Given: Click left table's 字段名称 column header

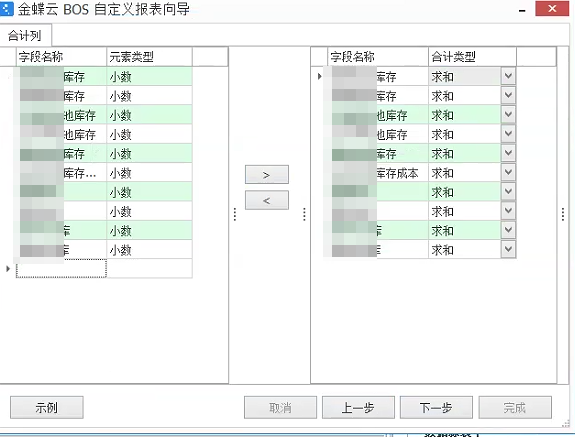Looking at the screenshot, I should 62,56.
